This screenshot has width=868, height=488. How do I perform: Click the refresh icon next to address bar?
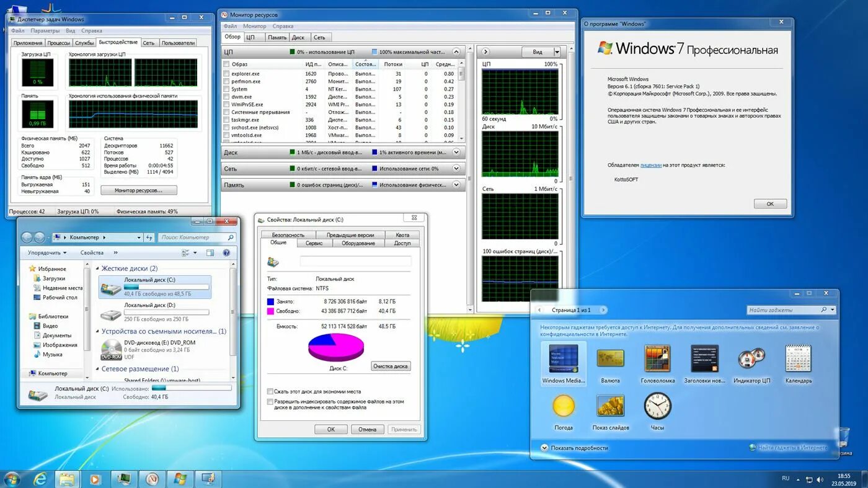(x=149, y=237)
